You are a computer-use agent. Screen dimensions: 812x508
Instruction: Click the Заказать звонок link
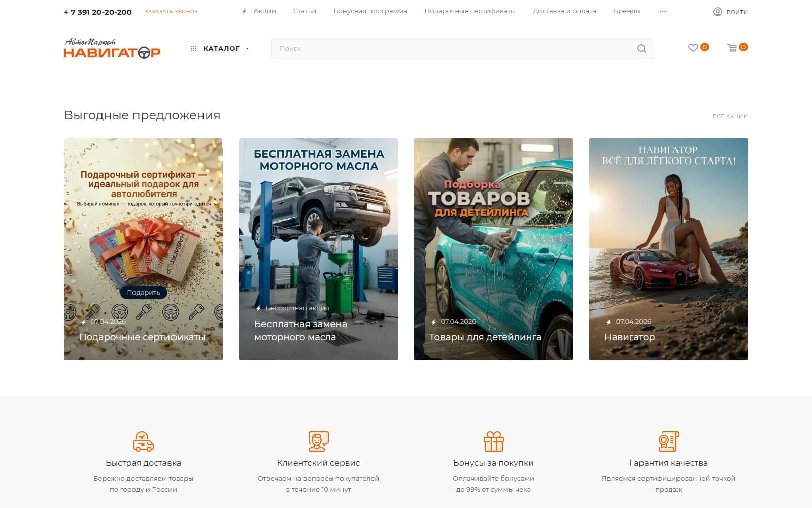click(x=171, y=12)
